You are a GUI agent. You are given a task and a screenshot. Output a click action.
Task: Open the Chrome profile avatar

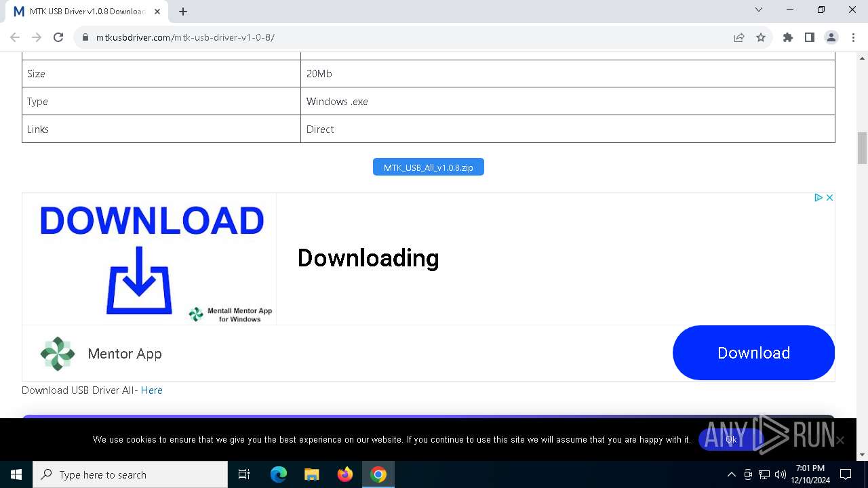pos(831,37)
